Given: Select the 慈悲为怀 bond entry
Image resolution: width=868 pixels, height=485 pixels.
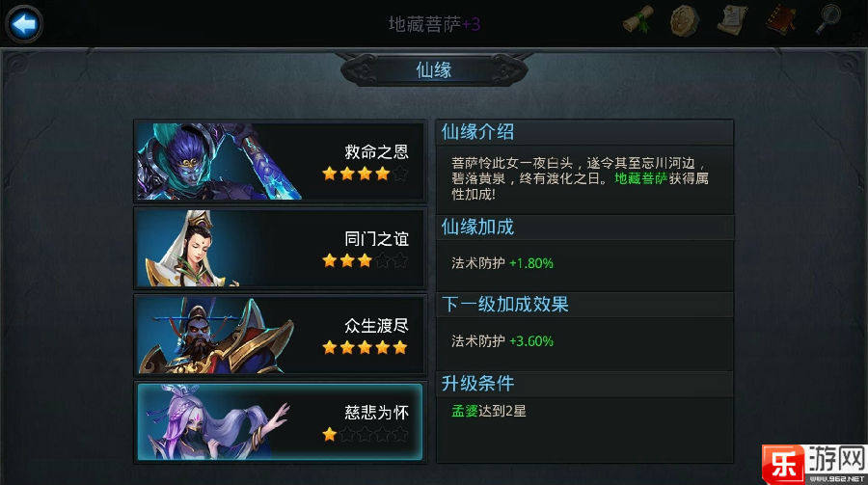Looking at the screenshot, I should (280, 422).
